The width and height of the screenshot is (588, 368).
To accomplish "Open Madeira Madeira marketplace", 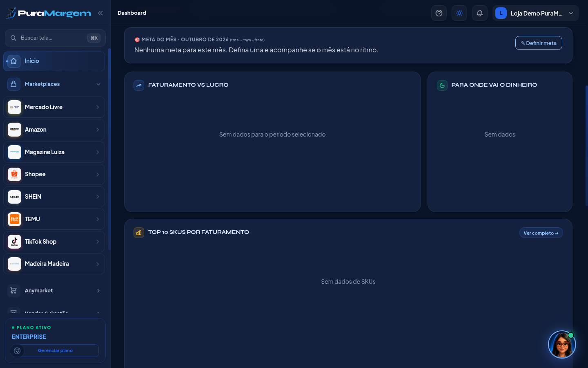I will (54, 264).
